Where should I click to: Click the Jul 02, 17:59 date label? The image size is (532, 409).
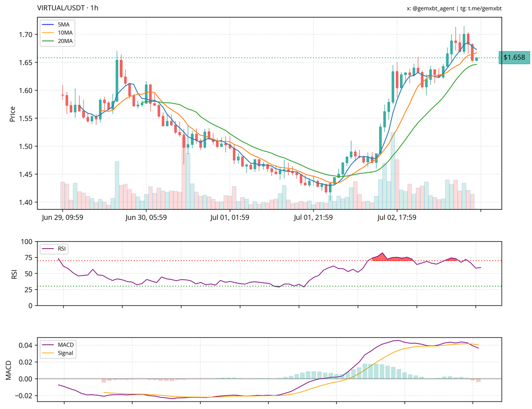coord(398,218)
